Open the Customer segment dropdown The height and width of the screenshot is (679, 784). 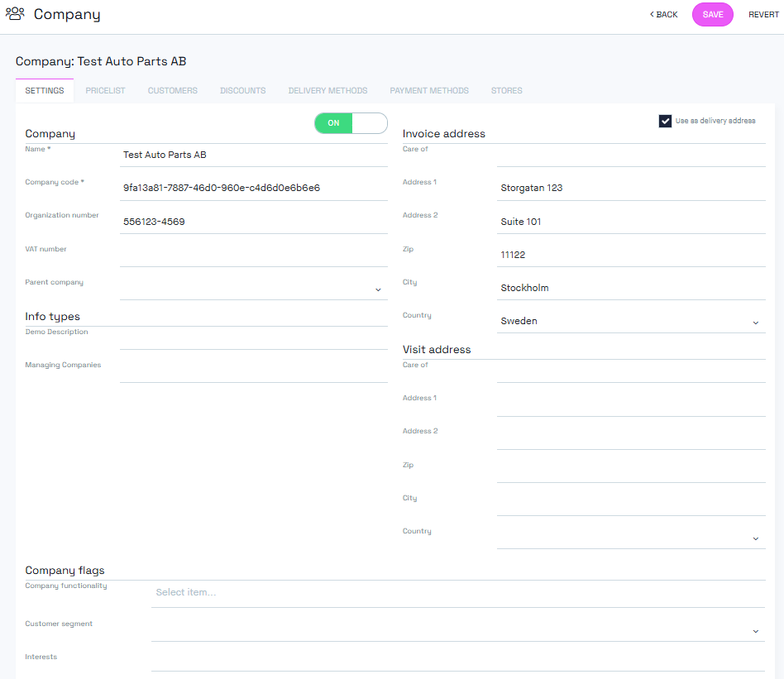755,631
